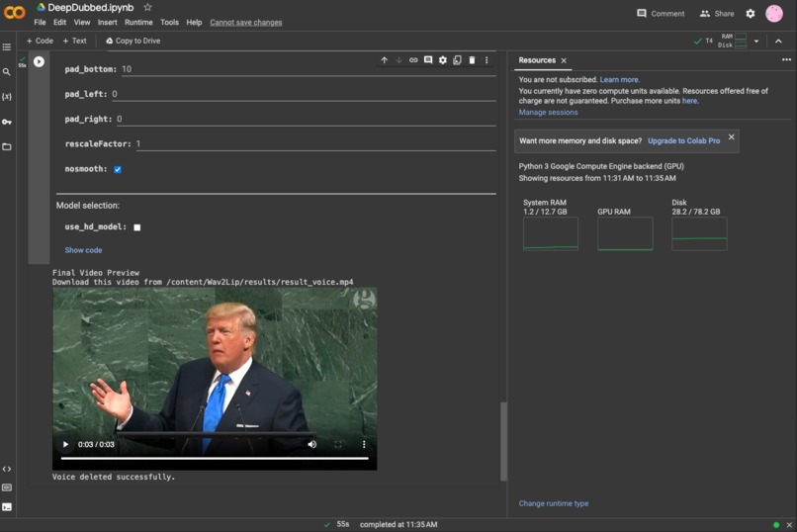Click Upgrade to Colab Pro link

683,140
